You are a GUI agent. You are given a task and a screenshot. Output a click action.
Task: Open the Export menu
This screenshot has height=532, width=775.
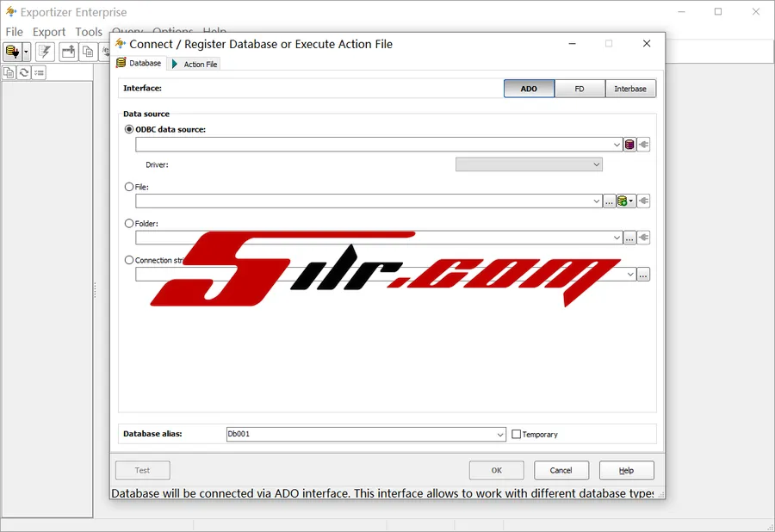[49, 32]
